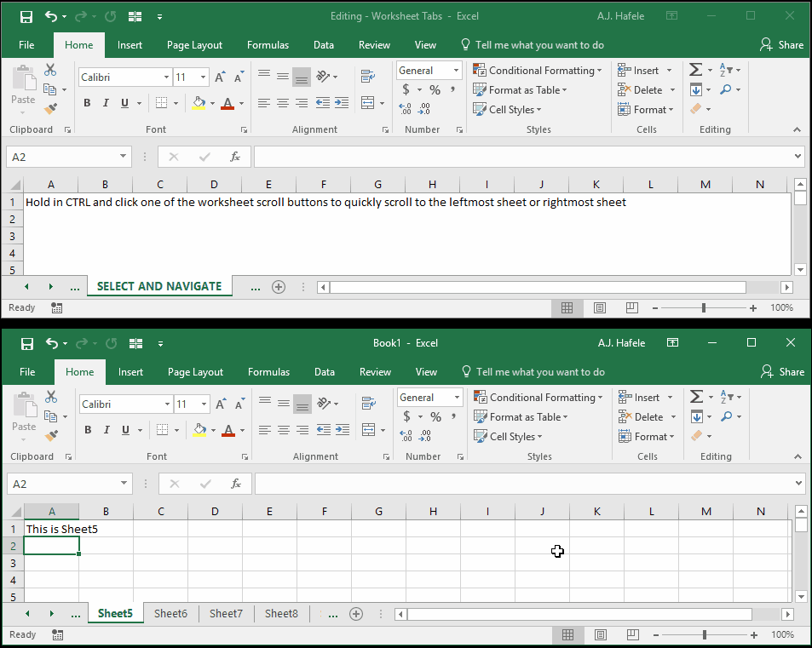Click Wrap Text in Worksheet Tabs window
Screen dimensions: 812x648
[368, 76]
